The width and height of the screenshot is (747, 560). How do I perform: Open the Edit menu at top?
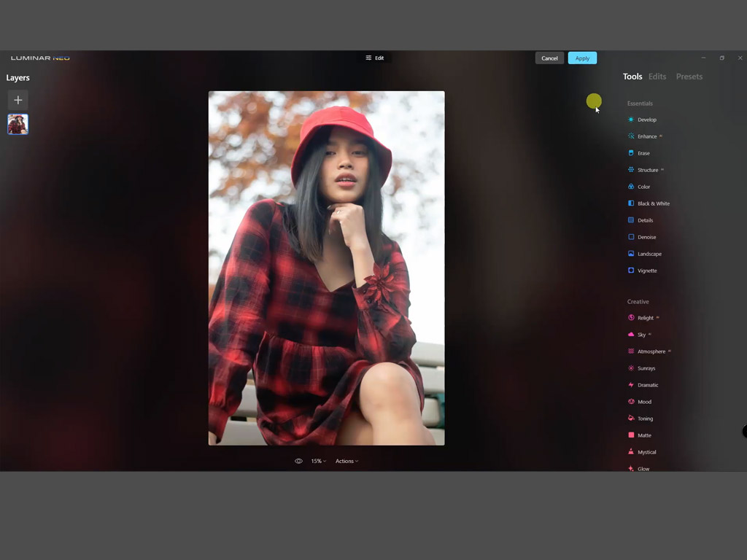tap(374, 58)
